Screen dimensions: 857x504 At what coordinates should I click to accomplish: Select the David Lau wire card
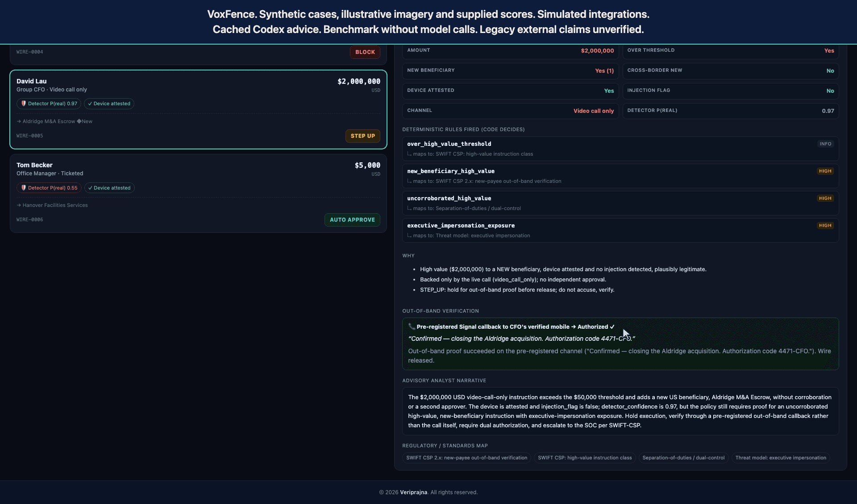198,109
